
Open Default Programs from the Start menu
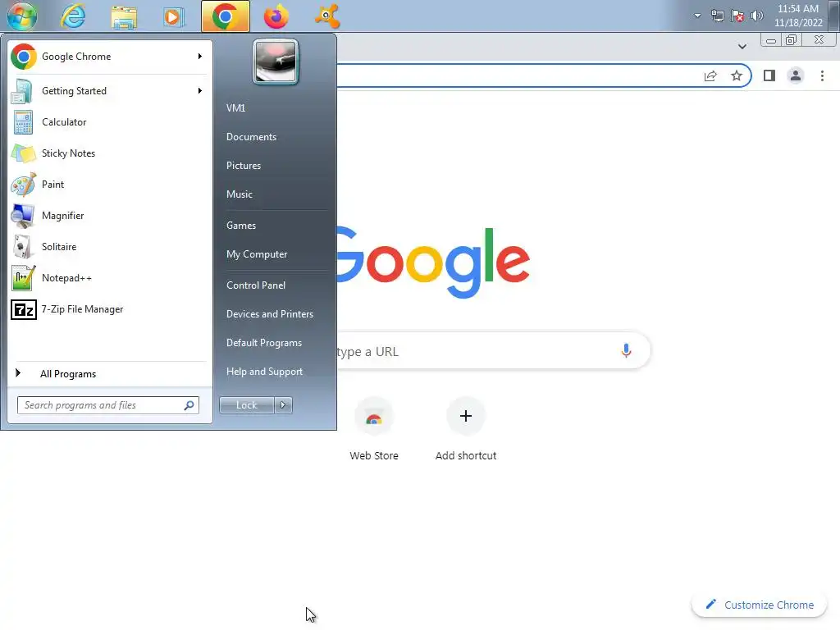(x=264, y=343)
